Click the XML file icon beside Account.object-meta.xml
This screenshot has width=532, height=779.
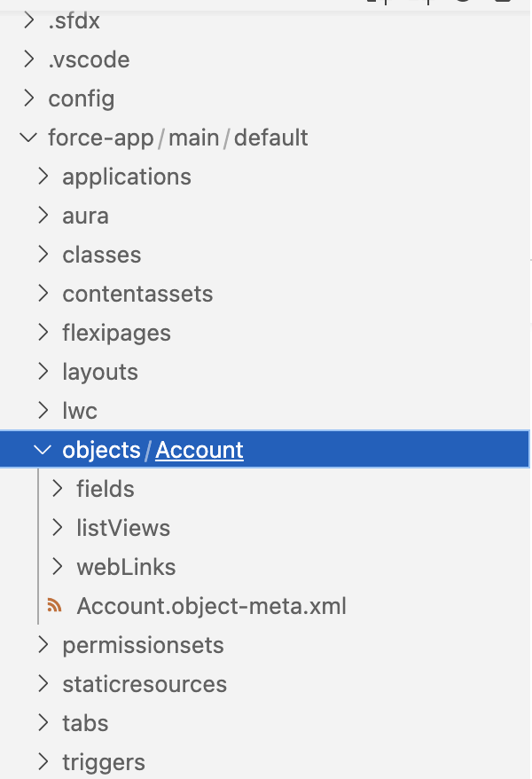click(x=55, y=606)
